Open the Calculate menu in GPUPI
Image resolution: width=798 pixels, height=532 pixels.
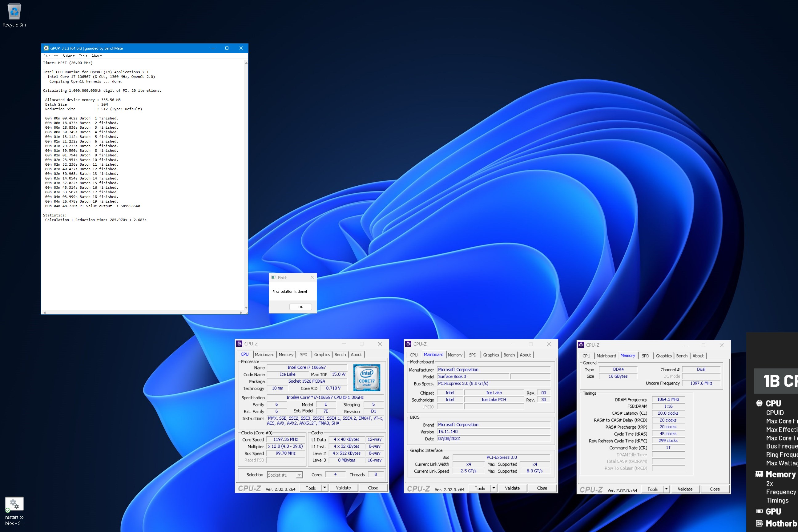pos(51,56)
